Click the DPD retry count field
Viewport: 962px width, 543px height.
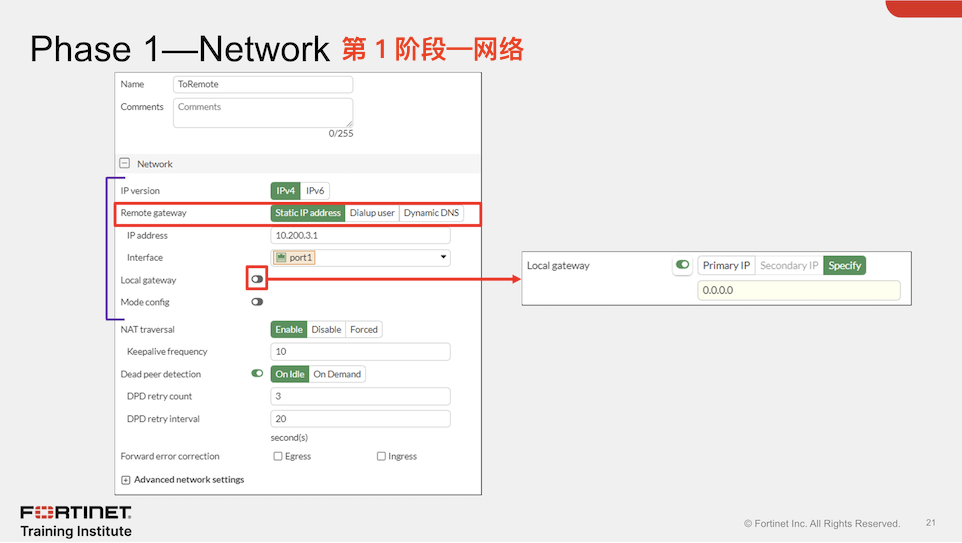click(361, 396)
